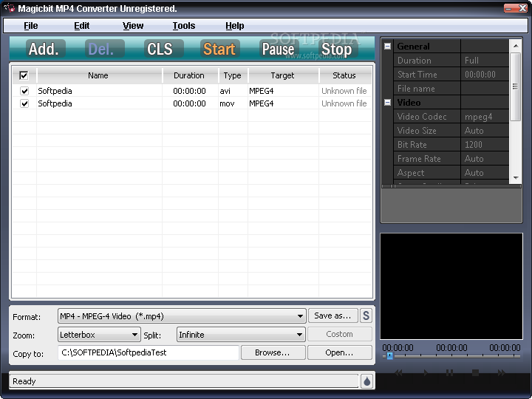Viewport: 532px width, 399px height.
Task: Uncheck the Softpedia mov file checkbox
Action: pyautogui.click(x=24, y=103)
